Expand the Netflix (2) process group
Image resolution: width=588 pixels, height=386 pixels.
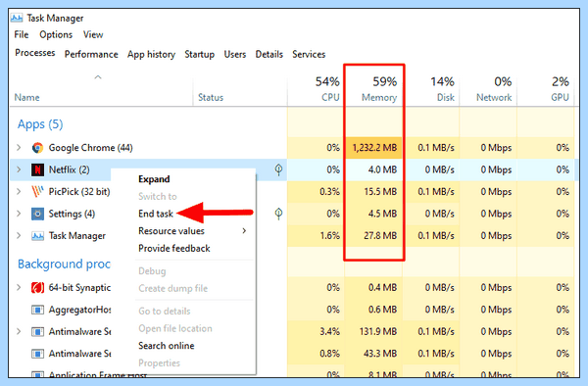(19, 169)
